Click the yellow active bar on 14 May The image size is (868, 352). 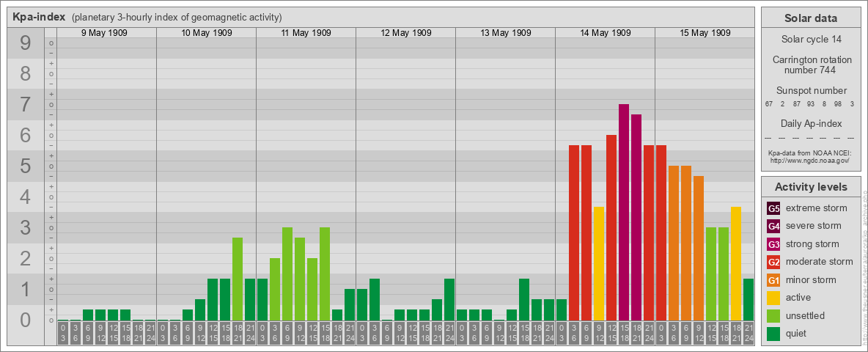click(599, 264)
